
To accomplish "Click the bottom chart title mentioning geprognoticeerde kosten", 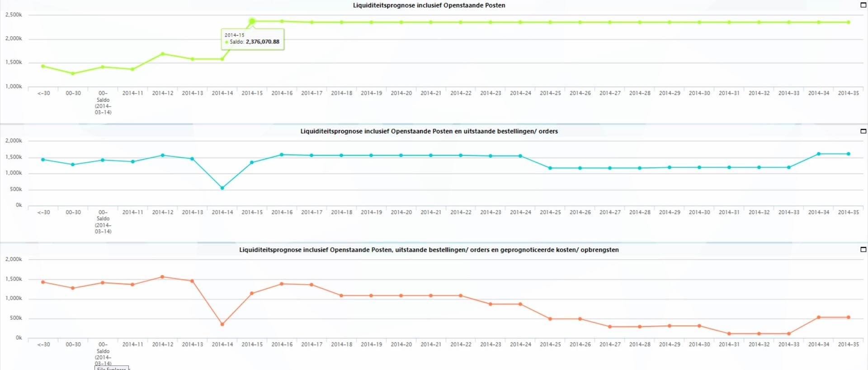I will tap(429, 250).
